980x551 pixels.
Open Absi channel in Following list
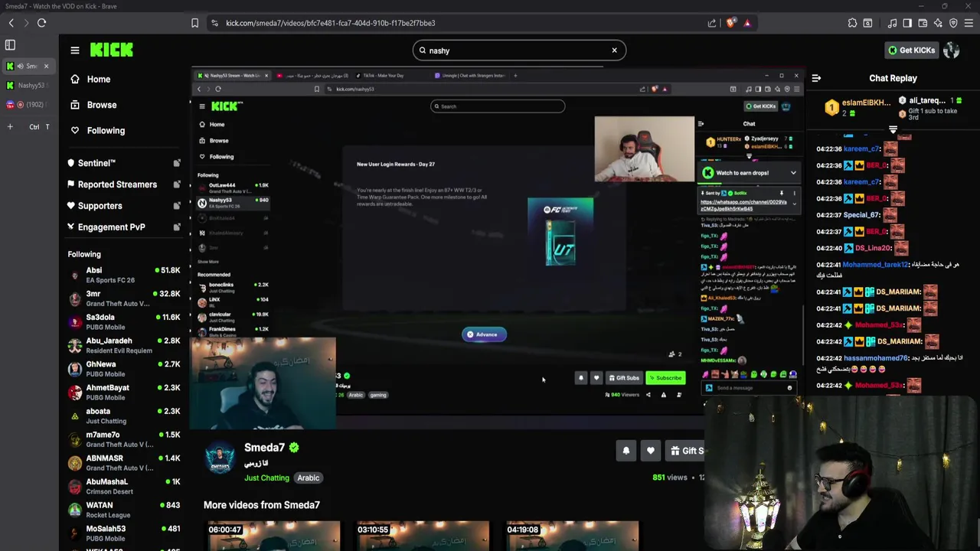tap(124, 275)
